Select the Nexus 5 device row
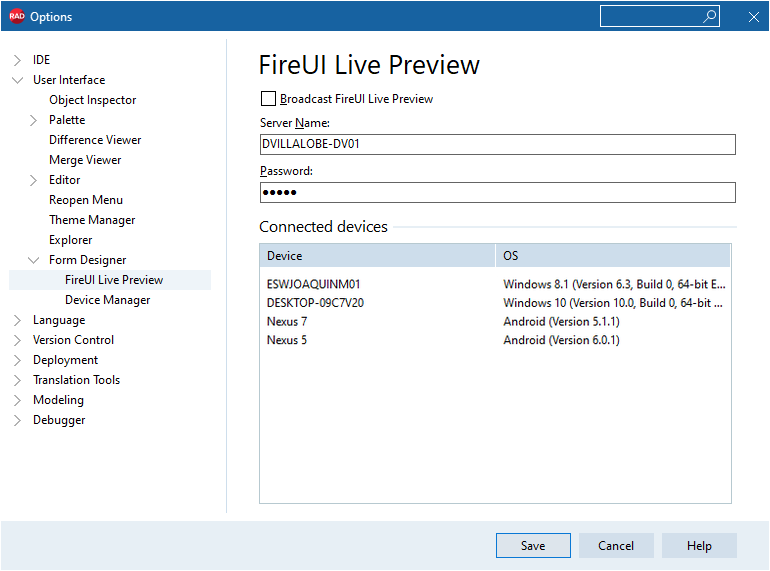770x571 pixels. point(495,340)
